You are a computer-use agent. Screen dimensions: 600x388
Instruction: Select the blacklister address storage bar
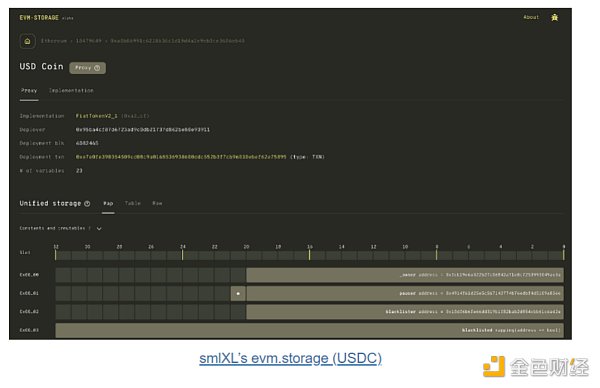405,312
